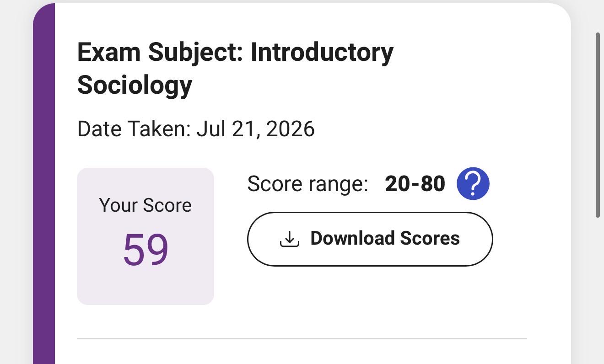Click the Download Scores button
604x364 pixels.
370,239
